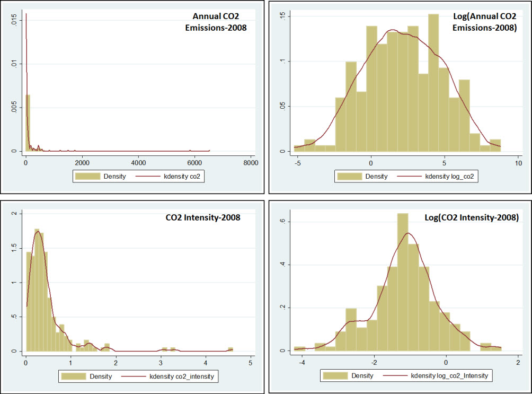This screenshot has height=394, width=532.
Task: Select the 'kdensity log_co2' legend label
Action: click(x=449, y=176)
